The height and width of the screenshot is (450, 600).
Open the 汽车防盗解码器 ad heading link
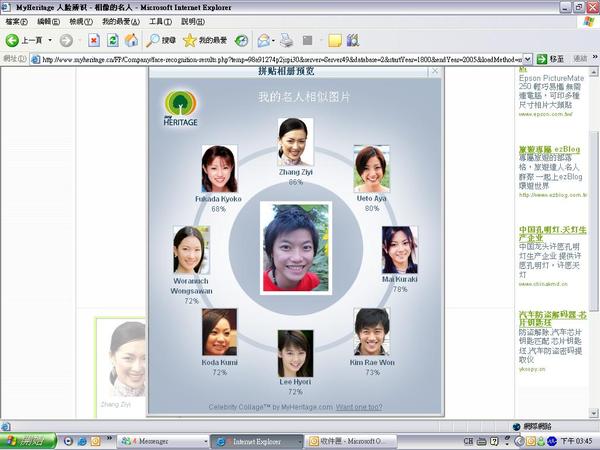[x=553, y=319]
